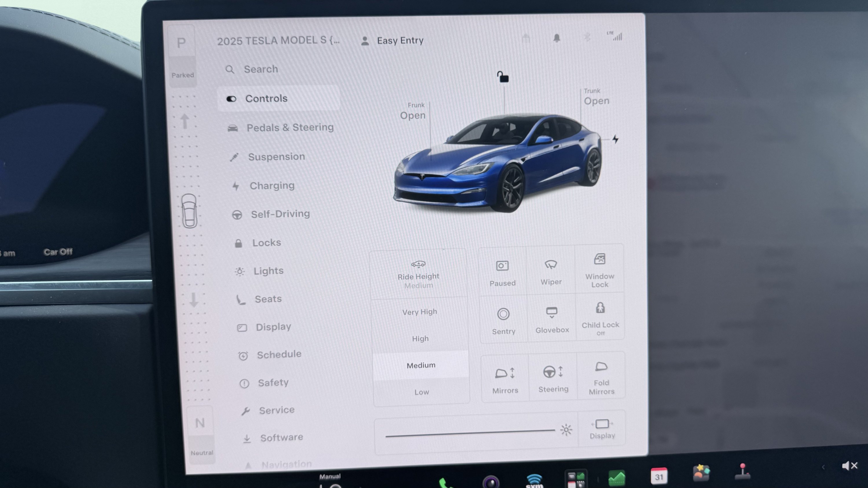This screenshot has width=868, height=488.
Task: Open the Controls menu section
Action: click(278, 98)
